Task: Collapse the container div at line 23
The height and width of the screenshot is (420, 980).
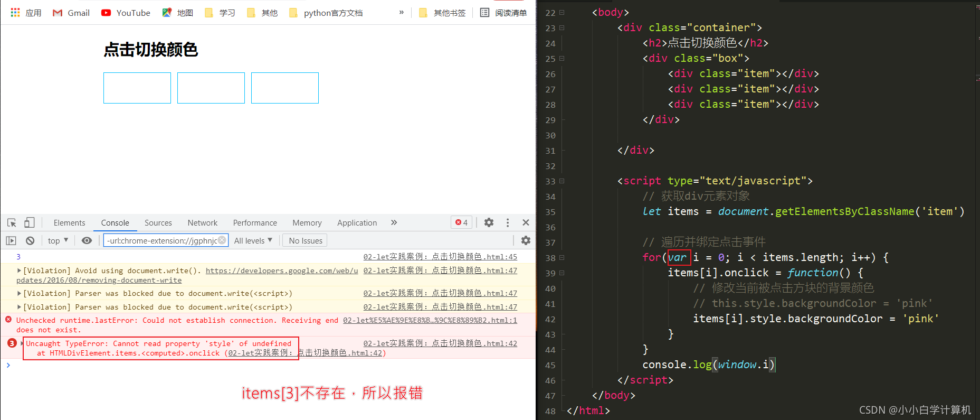Action: click(562, 27)
